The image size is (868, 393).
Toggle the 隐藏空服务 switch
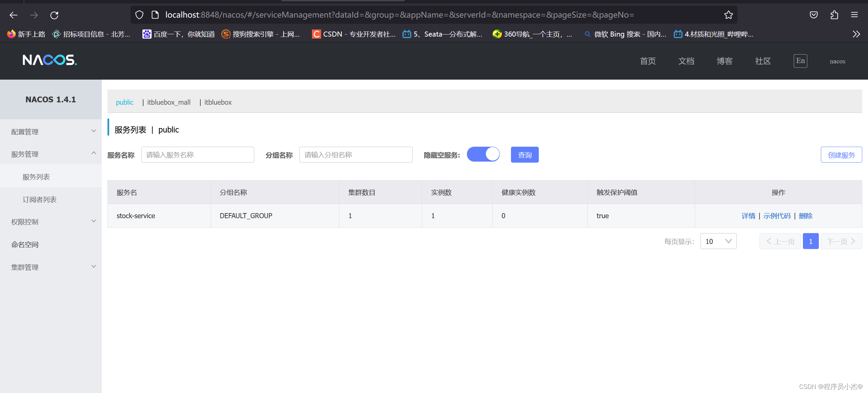point(483,154)
